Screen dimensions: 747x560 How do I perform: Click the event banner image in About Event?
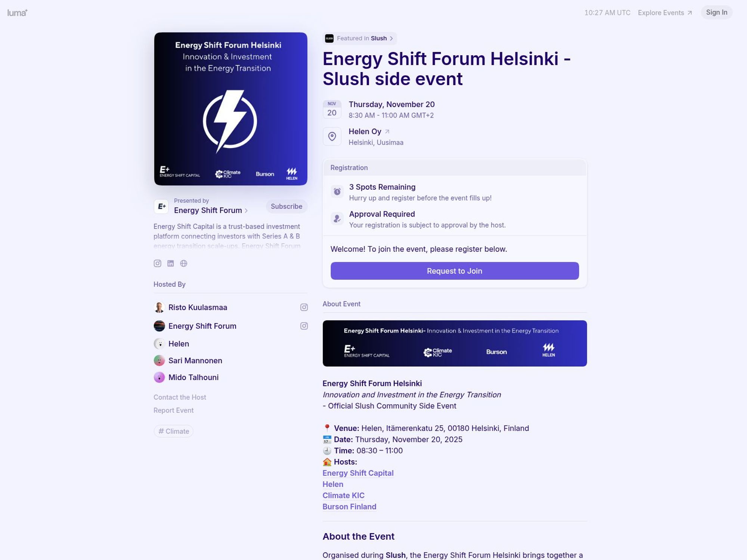tap(454, 343)
